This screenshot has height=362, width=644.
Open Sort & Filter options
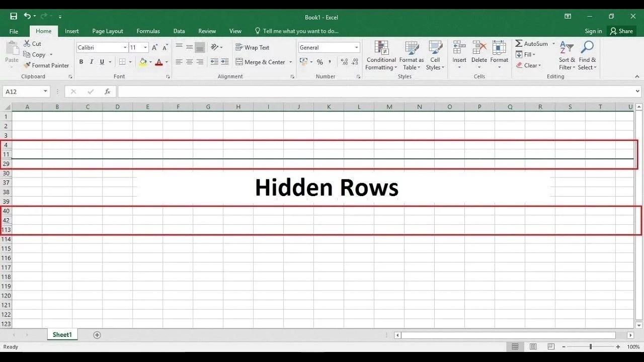pos(567,56)
